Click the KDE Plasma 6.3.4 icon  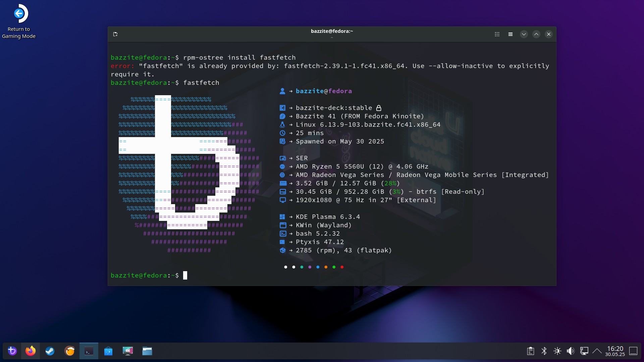coord(282,217)
